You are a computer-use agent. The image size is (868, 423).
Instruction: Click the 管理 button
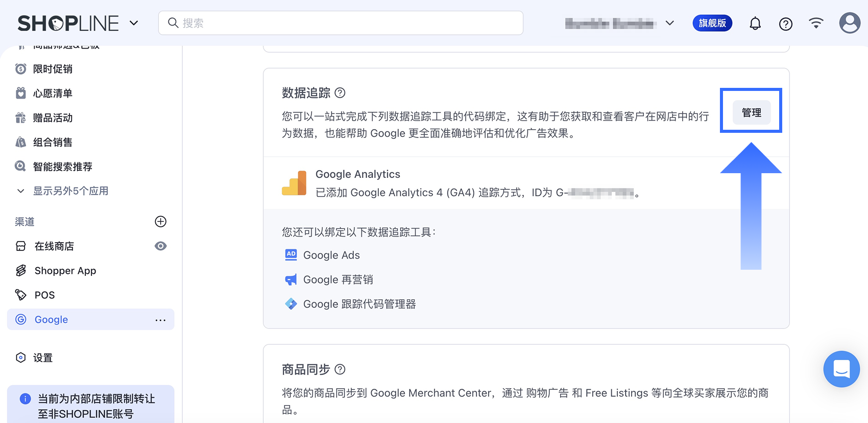tap(751, 112)
